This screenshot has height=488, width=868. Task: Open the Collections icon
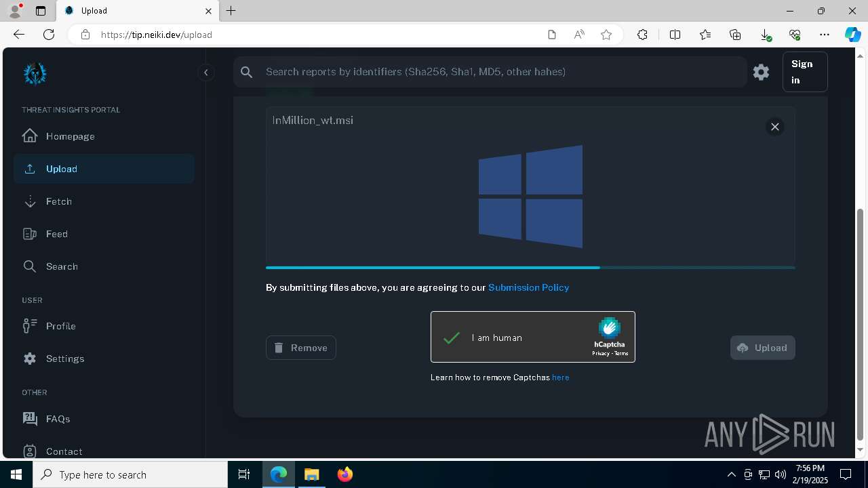click(735, 35)
